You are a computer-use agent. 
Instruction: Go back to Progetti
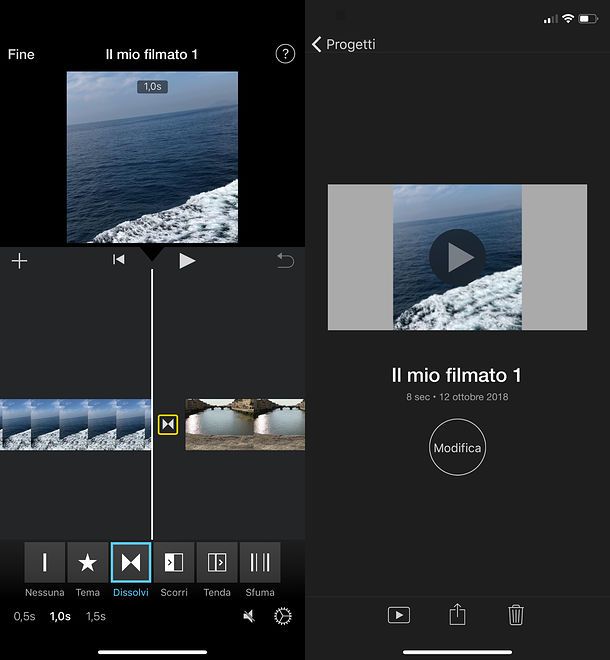point(344,44)
